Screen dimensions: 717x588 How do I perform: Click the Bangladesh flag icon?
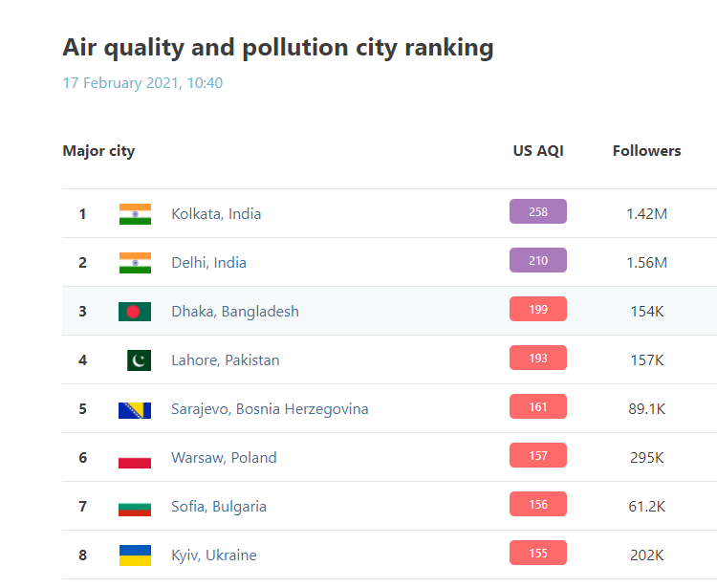pos(135,312)
